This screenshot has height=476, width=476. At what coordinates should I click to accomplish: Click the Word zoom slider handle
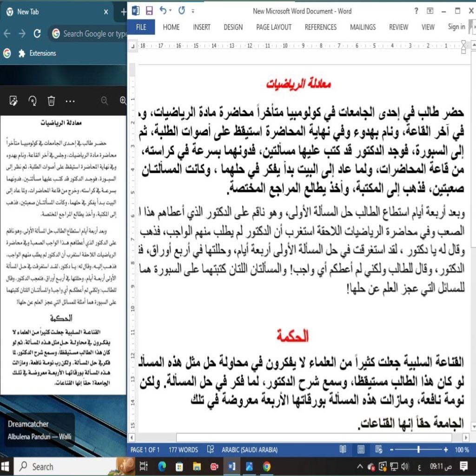[418, 450]
